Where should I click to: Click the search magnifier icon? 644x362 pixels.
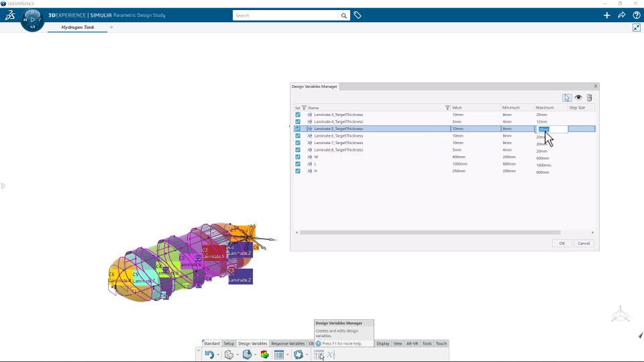pyautogui.click(x=343, y=15)
